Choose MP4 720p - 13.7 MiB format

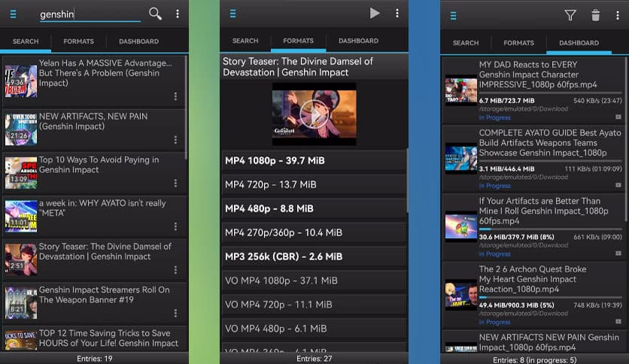point(314,185)
